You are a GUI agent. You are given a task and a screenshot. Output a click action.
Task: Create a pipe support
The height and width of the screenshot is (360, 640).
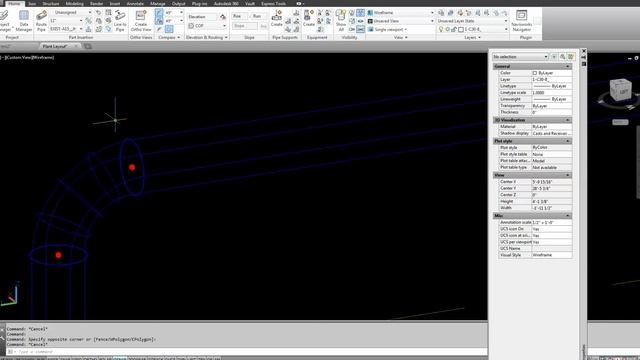[276, 18]
